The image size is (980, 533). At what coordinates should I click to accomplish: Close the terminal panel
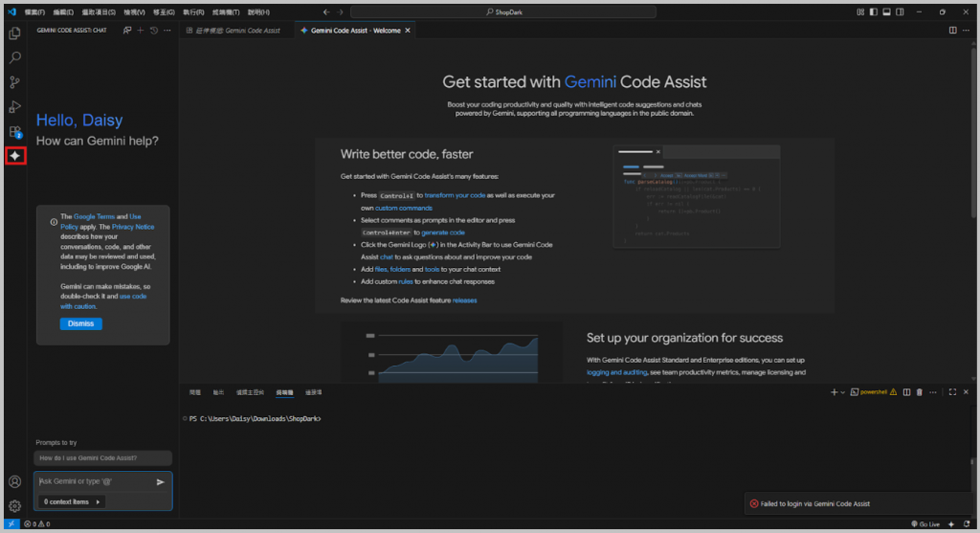pyautogui.click(x=966, y=392)
